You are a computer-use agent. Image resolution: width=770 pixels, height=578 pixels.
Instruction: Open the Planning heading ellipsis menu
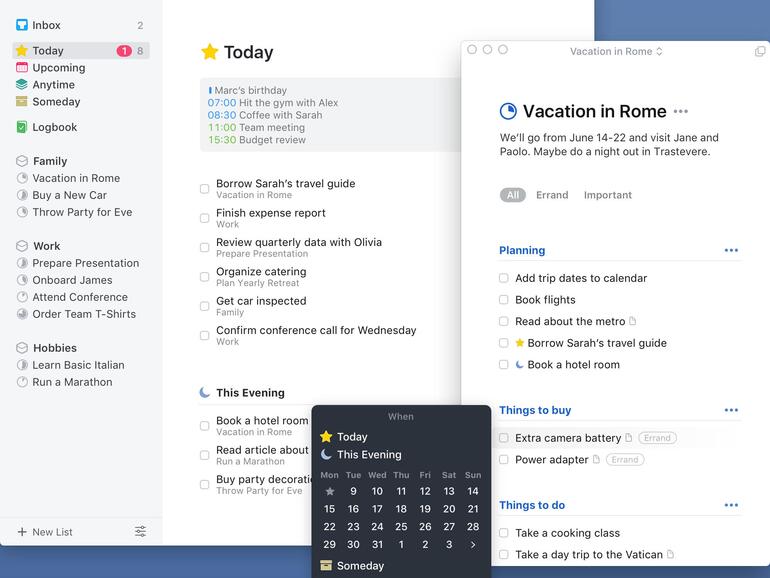731,250
